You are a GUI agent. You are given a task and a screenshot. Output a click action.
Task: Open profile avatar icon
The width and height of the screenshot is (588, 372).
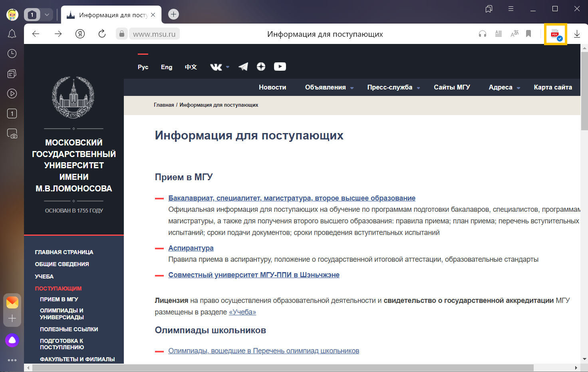pyautogui.click(x=12, y=15)
